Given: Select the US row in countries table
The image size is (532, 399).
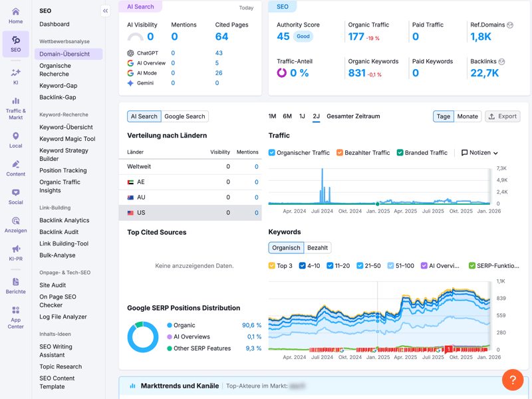Looking at the screenshot, I should pyautogui.click(x=193, y=213).
